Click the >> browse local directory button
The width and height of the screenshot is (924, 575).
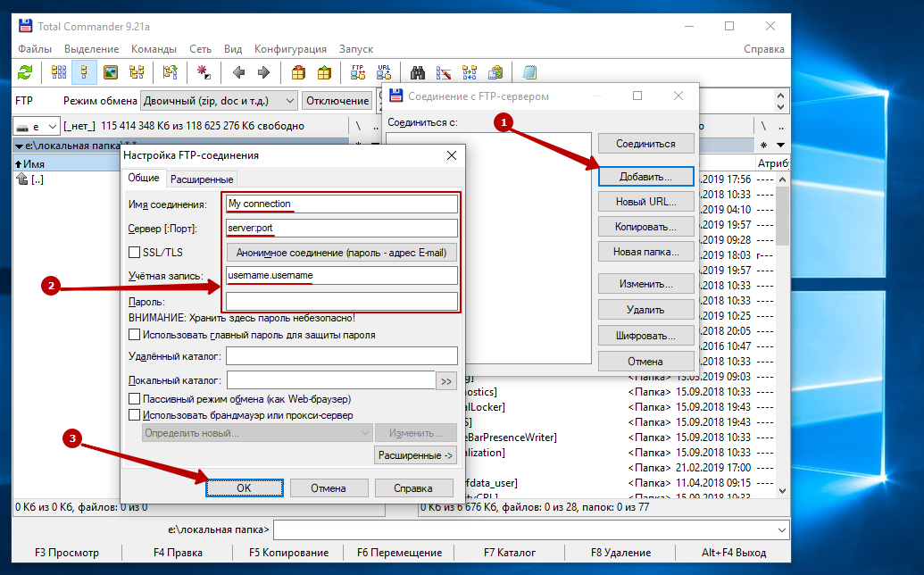coord(446,381)
